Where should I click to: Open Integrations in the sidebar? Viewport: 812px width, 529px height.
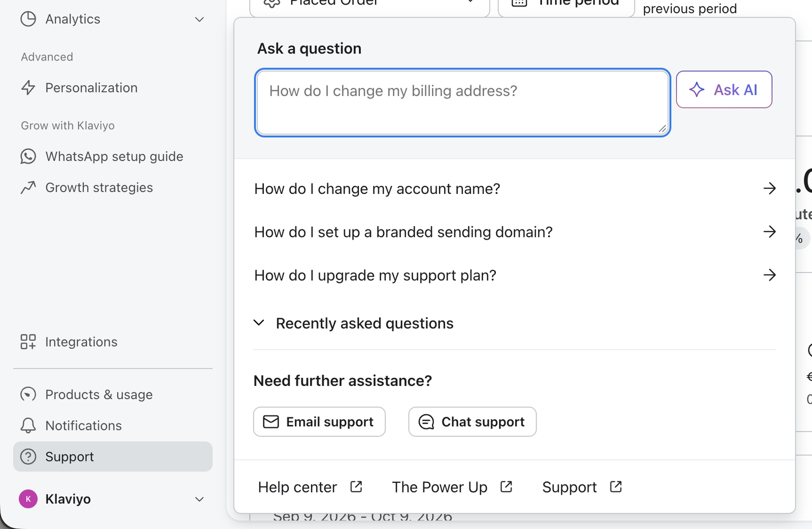[x=113, y=342]
